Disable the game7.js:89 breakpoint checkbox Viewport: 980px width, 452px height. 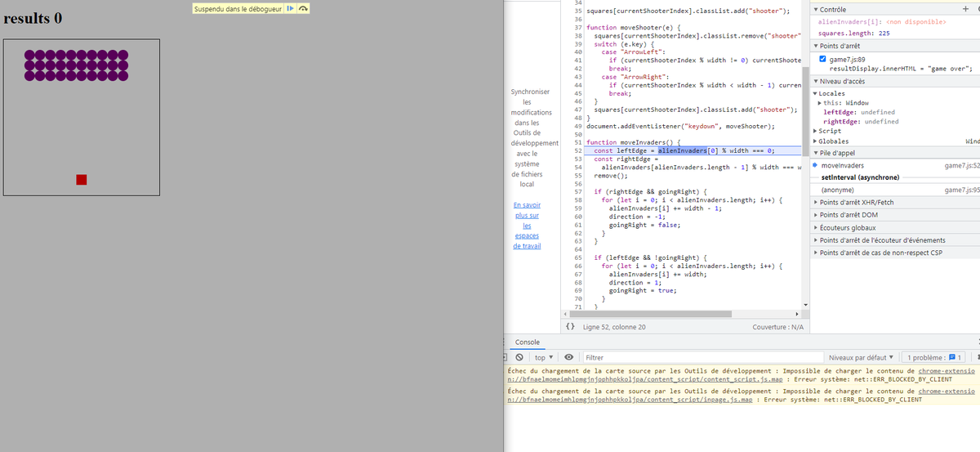tap(822, 60)
